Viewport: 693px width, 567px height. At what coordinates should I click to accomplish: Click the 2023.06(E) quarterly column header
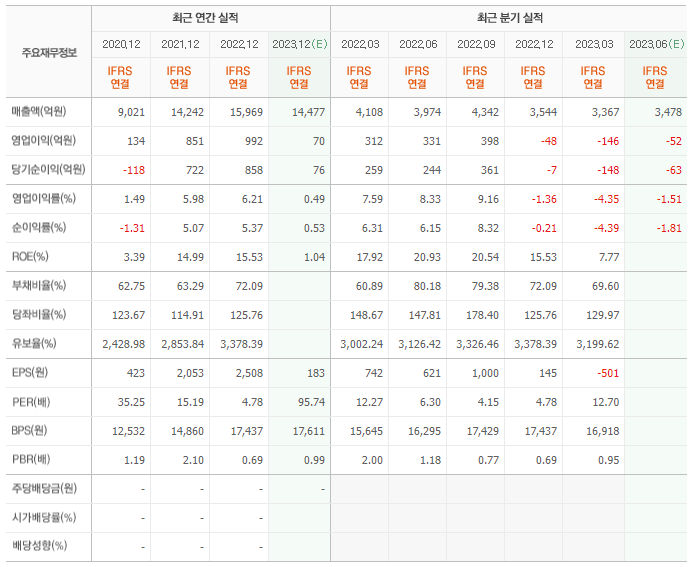point(656,44)
